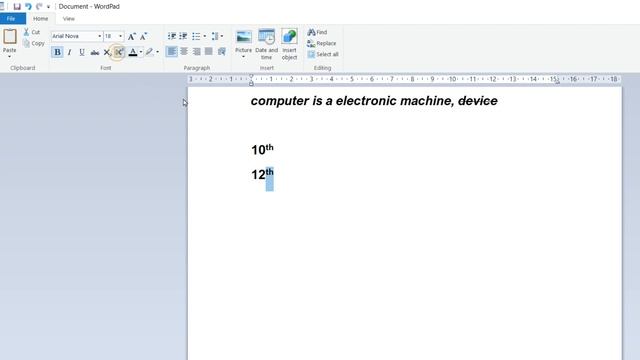Screen dimensions: 640x360
Task: Redo the last undone action
Action: click(x=39, y=7)
